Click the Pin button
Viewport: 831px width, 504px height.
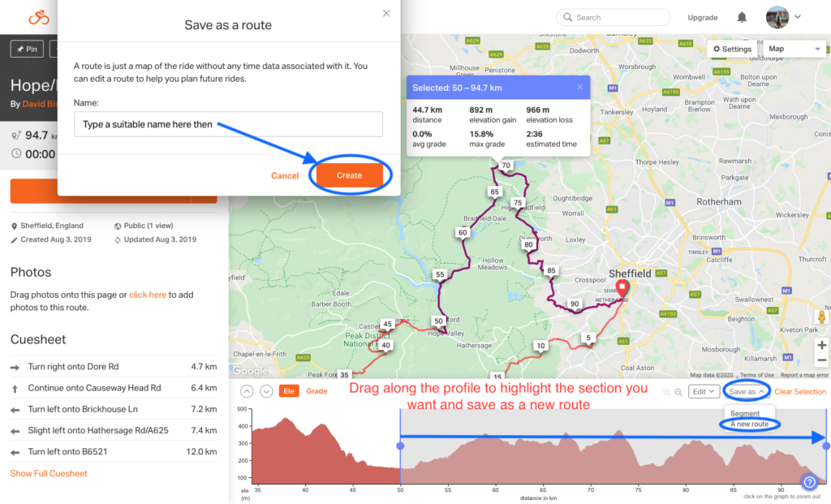[x=27, y=49]
